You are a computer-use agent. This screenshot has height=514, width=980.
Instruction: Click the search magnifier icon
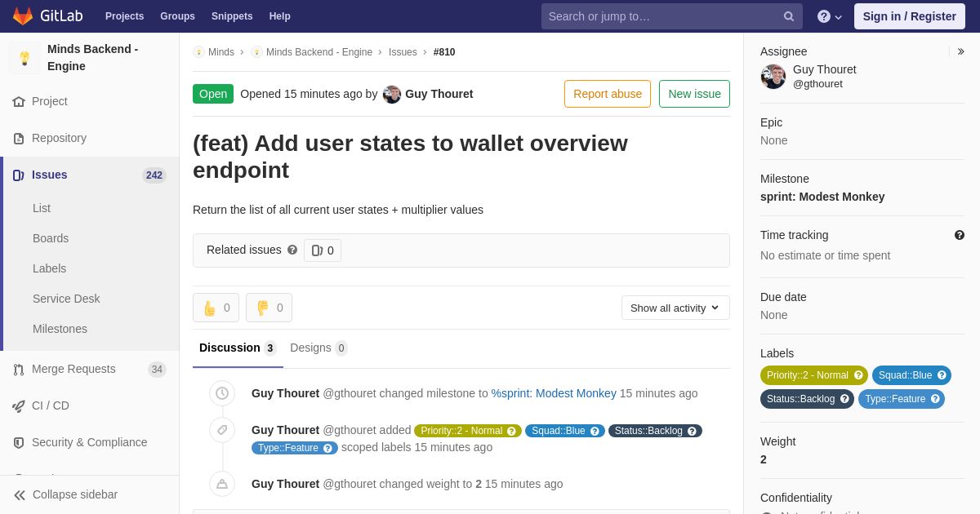tap(788, 16)
